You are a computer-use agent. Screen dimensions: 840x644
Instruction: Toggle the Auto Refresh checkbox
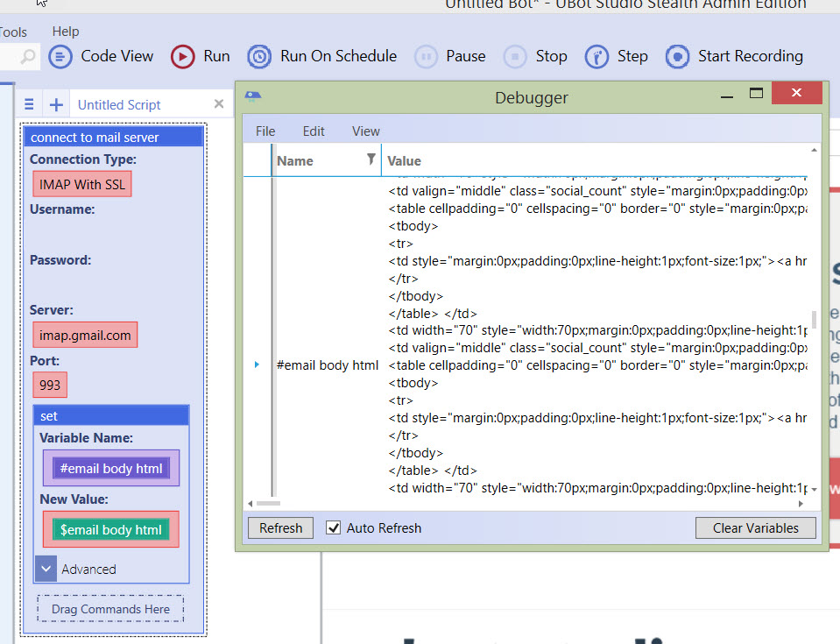pyautogui.click(x=333, y=528)
